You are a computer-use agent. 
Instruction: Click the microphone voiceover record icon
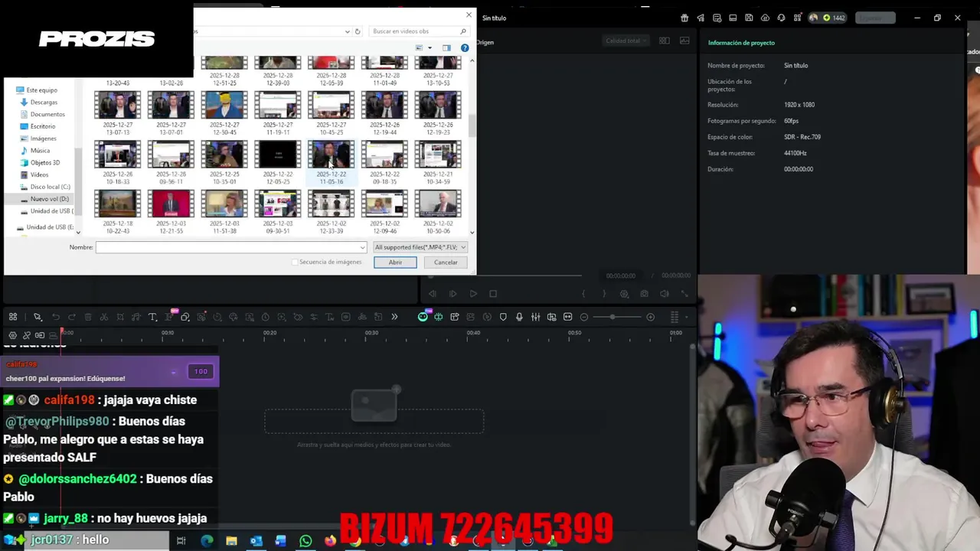click(519, 317)
